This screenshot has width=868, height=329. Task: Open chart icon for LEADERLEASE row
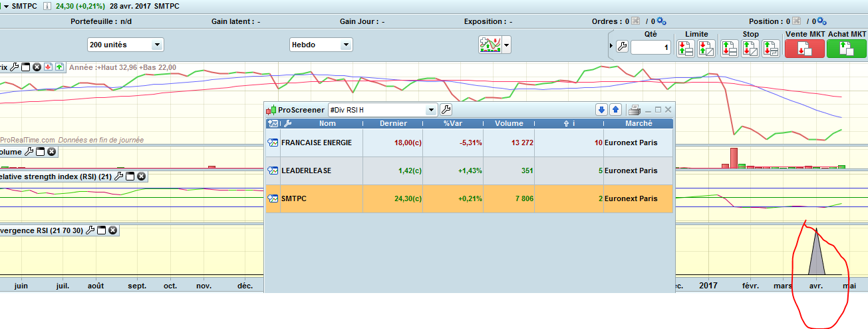273,170
